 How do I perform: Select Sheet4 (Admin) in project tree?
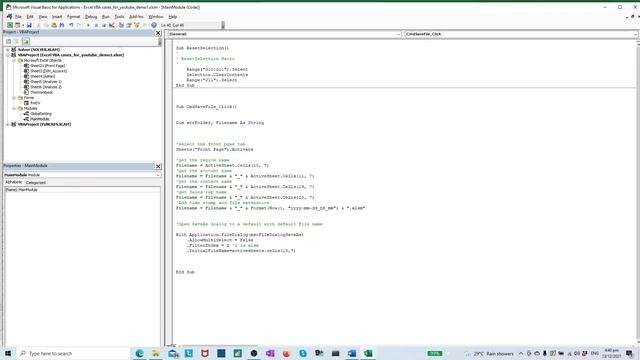pyautogui.click(x=42, y=76)
